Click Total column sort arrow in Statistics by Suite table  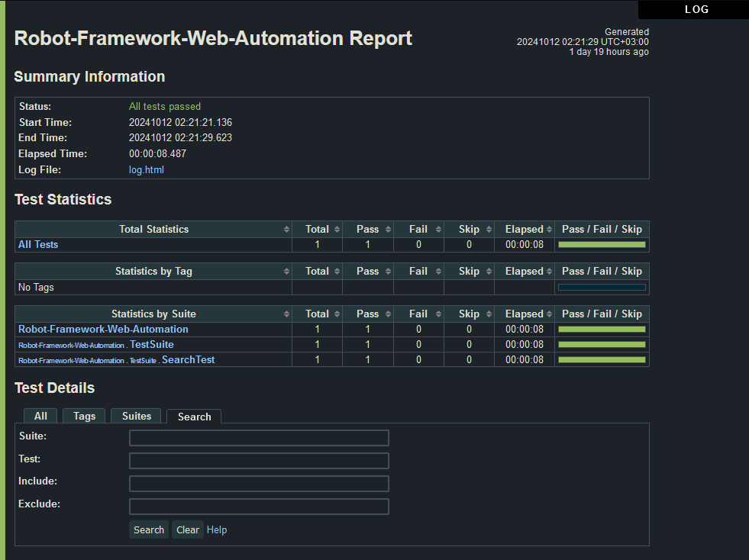pyautogui.click(x=337, y=314)
